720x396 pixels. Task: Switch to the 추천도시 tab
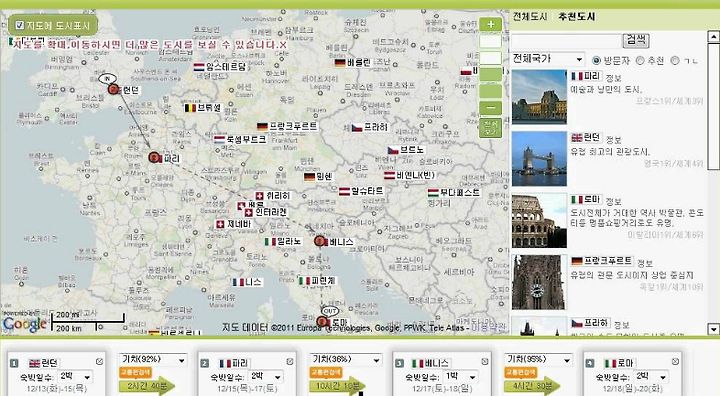click(576, 17)
